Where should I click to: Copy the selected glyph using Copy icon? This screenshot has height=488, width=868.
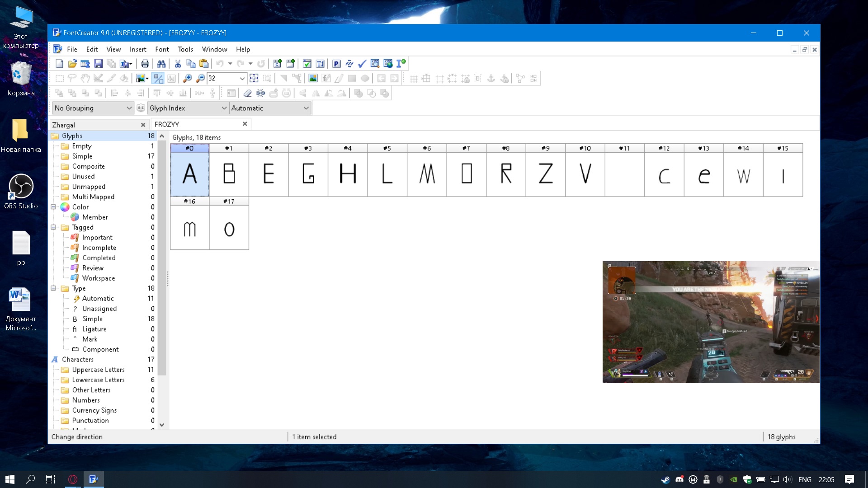[x=191, y=64]
